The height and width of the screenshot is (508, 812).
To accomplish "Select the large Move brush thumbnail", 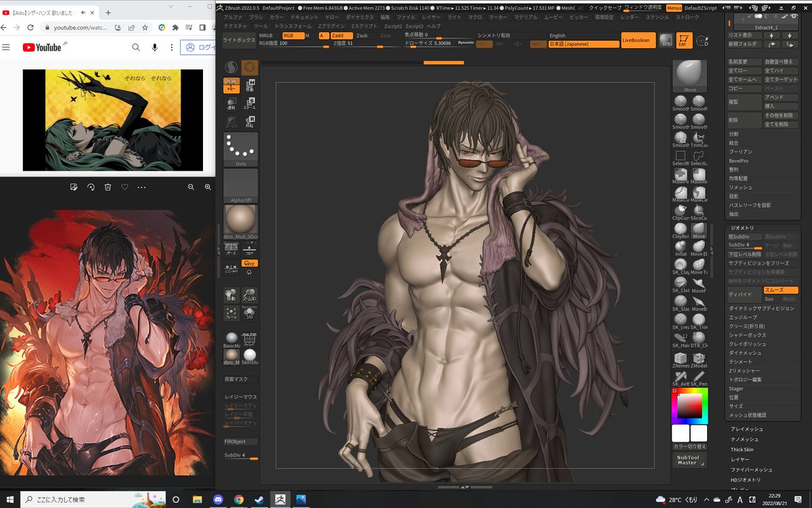I will click(x=690, y=76).
